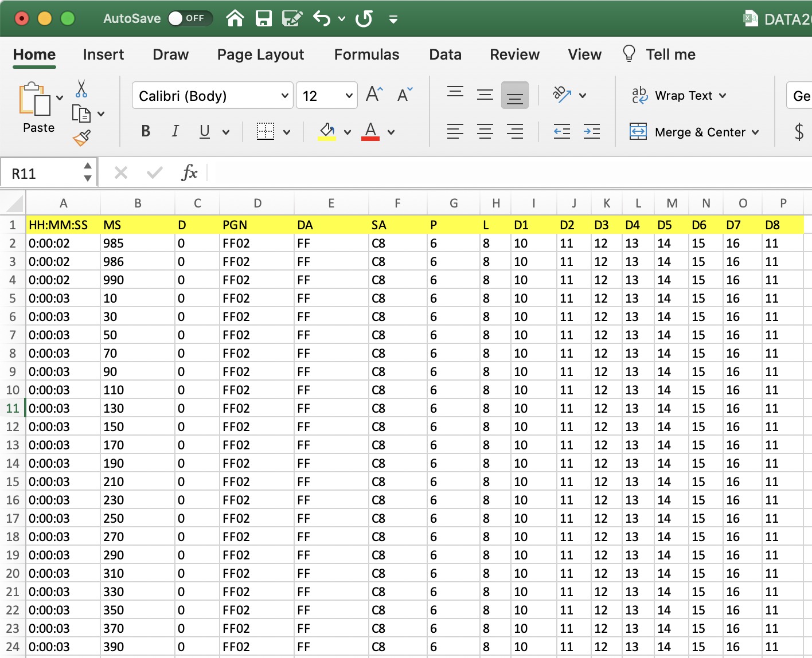Image resolution: width=812 pixels, height=658 pixels.
Task: Open the Page Layout tab
Action: 260,54
